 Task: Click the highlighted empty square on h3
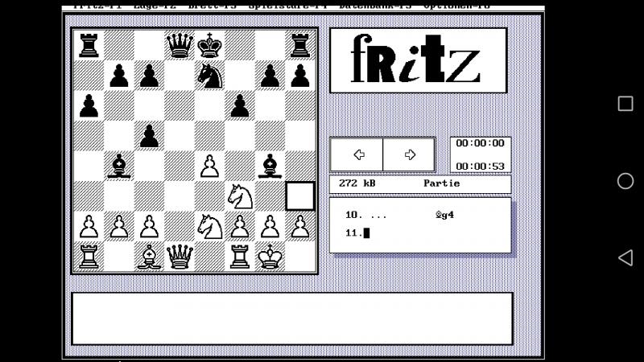pos(300,196)
